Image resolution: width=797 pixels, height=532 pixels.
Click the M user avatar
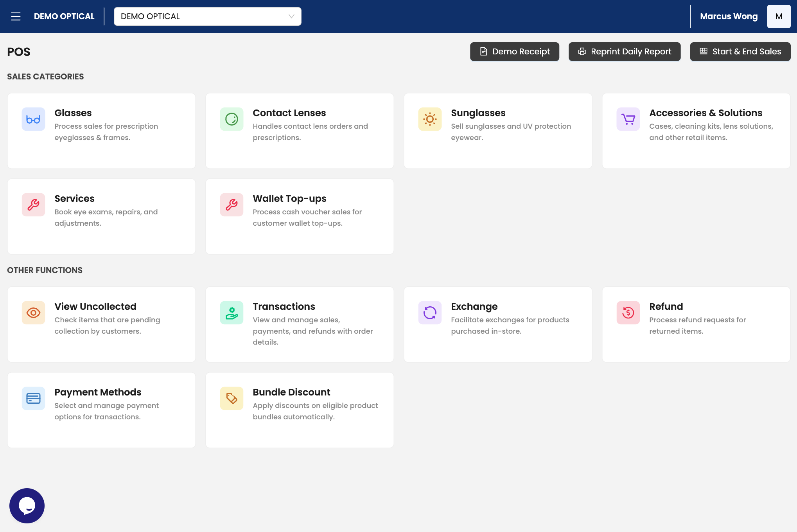(779, 16)
